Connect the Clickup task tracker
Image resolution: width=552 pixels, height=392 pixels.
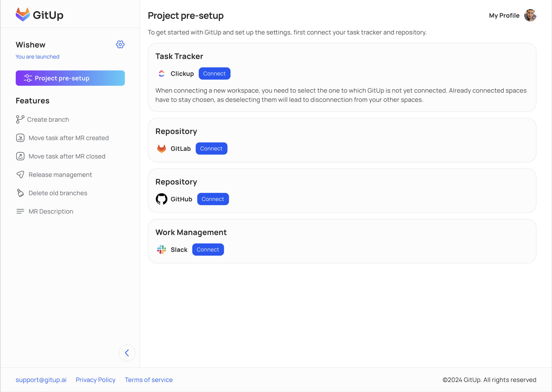(x=214, y=73)
